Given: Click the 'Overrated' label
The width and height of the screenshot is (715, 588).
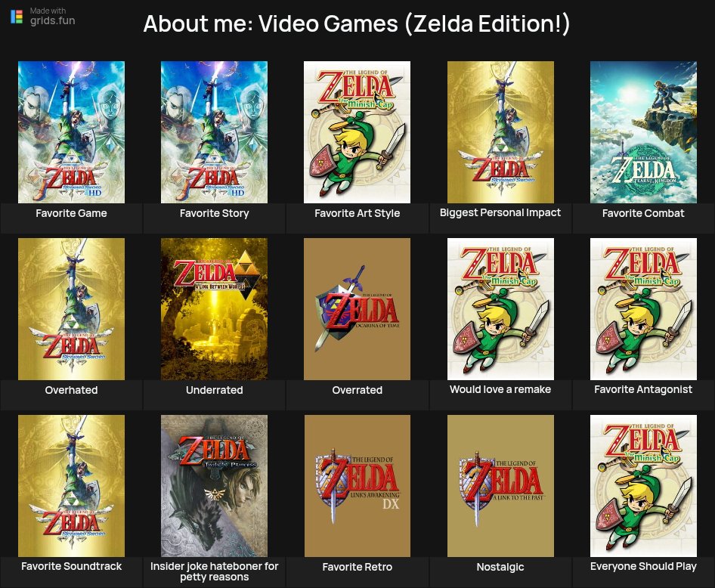Looking at the screenshot, I should [357, 390].
